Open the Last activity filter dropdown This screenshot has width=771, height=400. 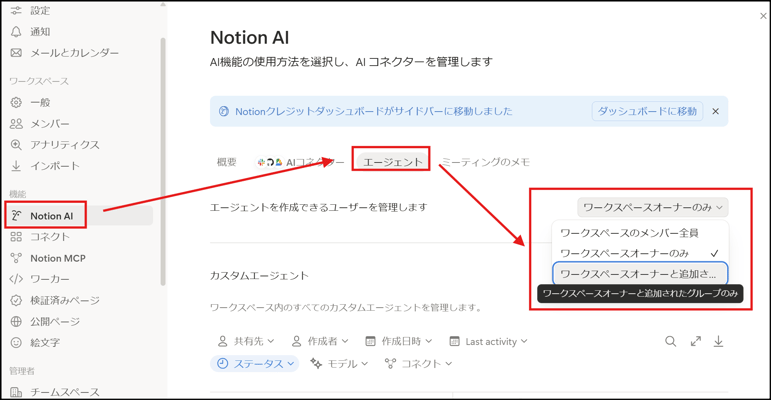tap(487, 341)
